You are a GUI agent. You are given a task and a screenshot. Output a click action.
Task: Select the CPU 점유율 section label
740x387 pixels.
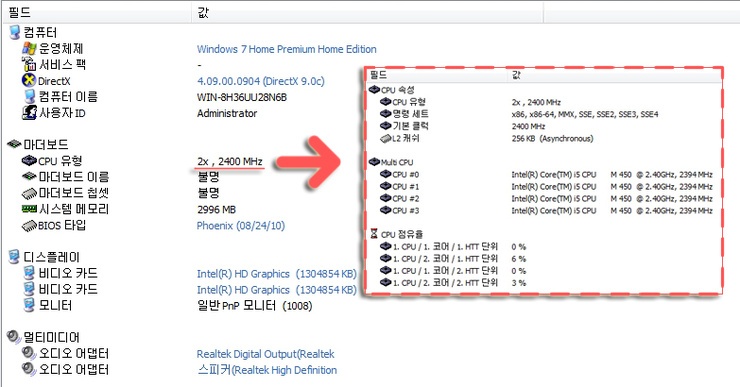tap(402, 234)
